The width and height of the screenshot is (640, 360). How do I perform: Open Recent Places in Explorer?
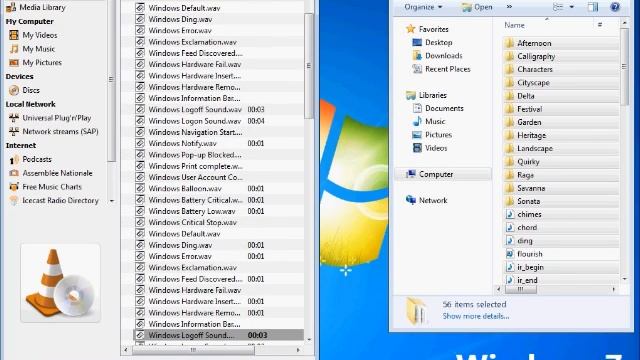441,69
